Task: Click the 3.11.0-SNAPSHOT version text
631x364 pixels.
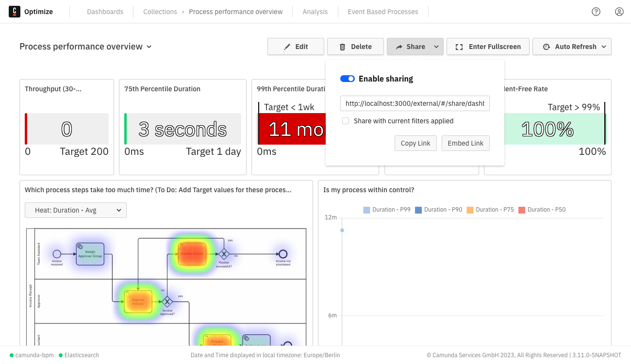Action: [x=597, y=355]
